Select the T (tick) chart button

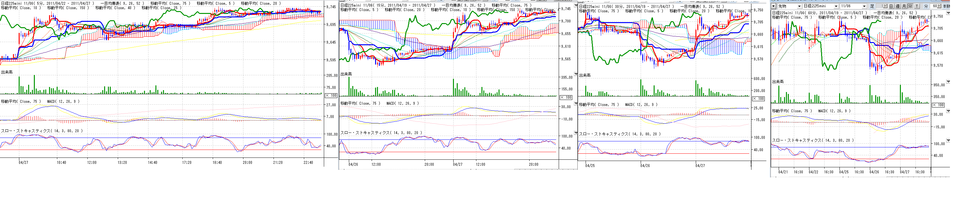[917, 6]
